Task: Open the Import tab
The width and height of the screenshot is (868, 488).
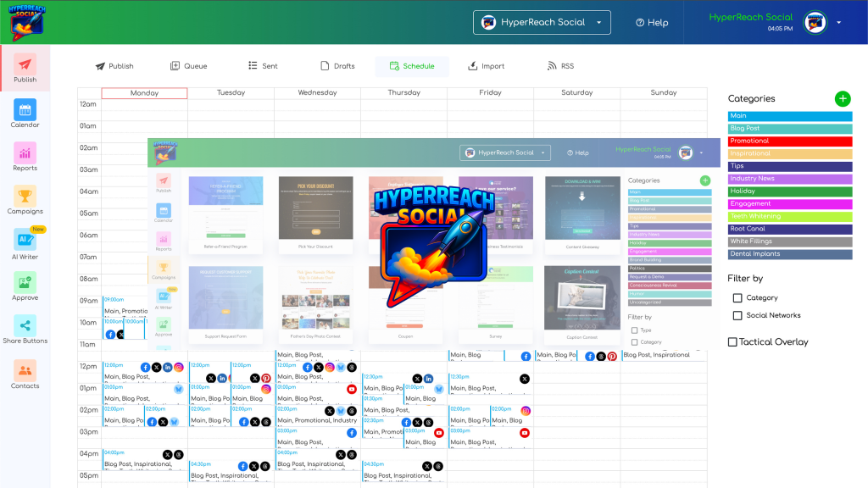Action: click(487, 66)
